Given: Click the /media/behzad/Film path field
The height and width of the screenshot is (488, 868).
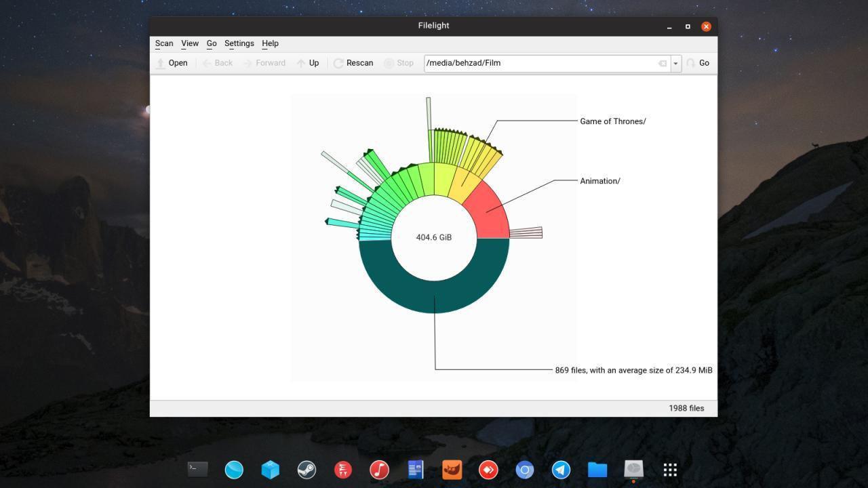Looking at the screenshot, I should (539, 63).
